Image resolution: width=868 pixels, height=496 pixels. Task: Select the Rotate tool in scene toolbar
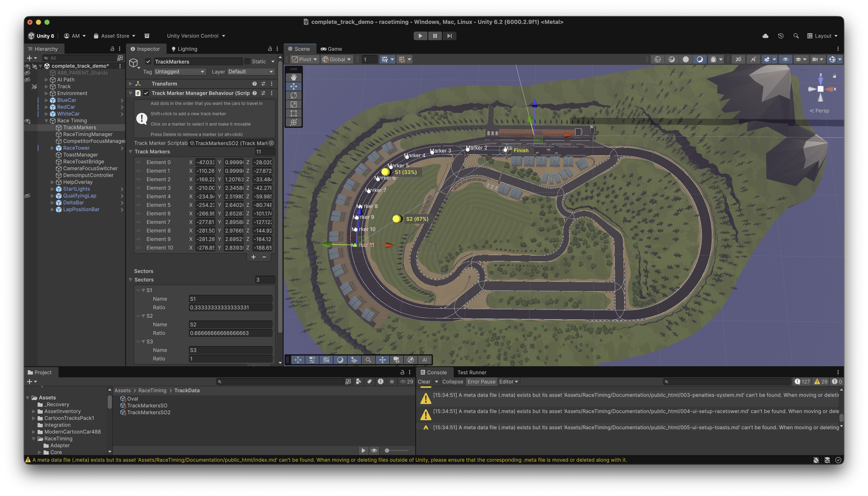293,95
